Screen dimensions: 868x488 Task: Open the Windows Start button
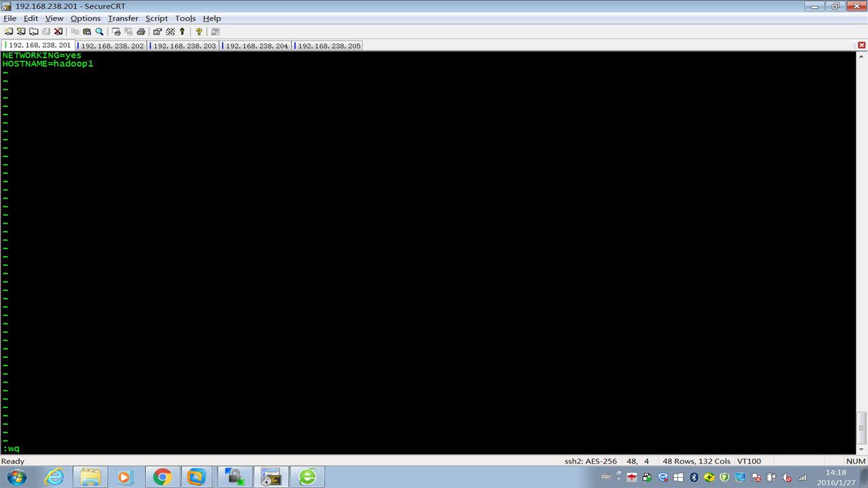click(16, 477)
